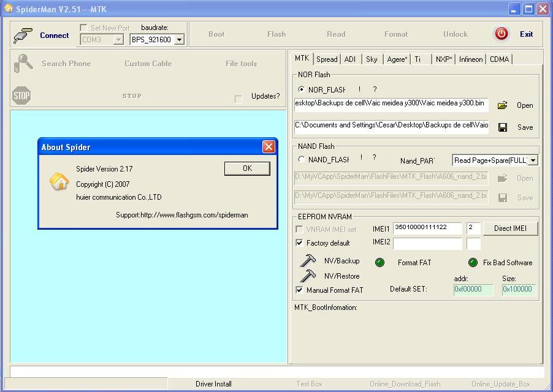
Task: Switch to the Agere* tab
Action: [397, 59]
